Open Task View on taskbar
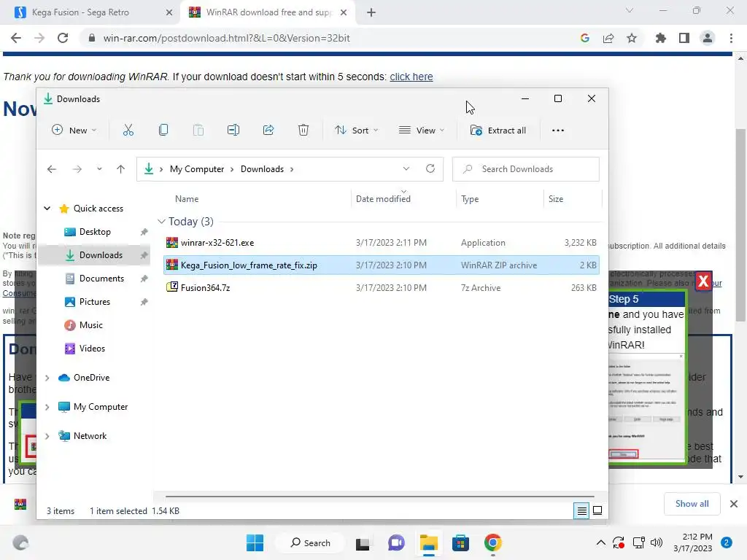The image size is (747, 560). click(363, 543)
